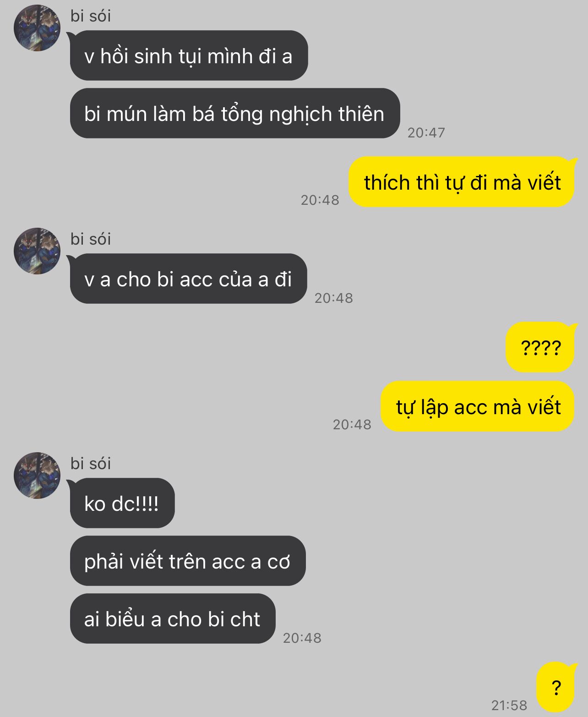Viewport: 588px width, 717px height.
Task: Open the first "bi sói" sender name
Action: point(91,16)
